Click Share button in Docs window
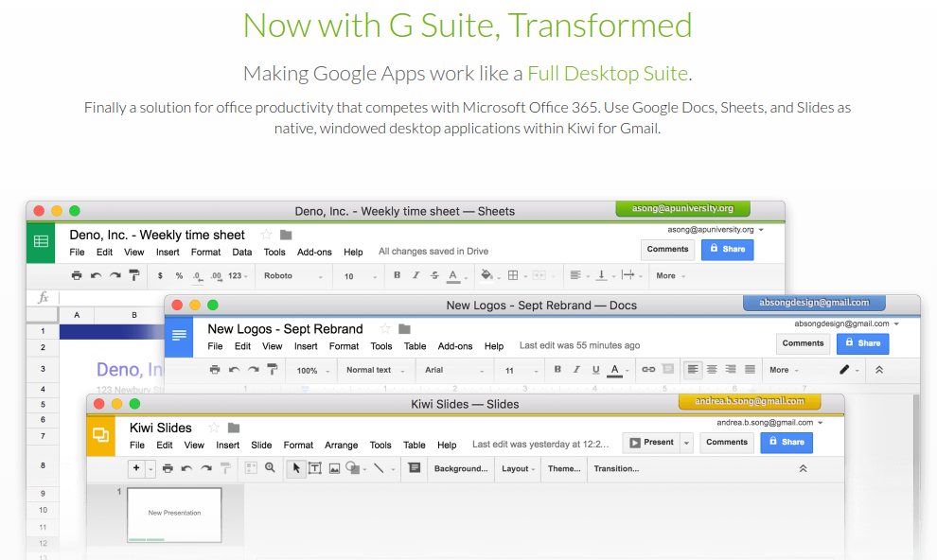This screenshot has height=560, width=937. coord(863,344)
